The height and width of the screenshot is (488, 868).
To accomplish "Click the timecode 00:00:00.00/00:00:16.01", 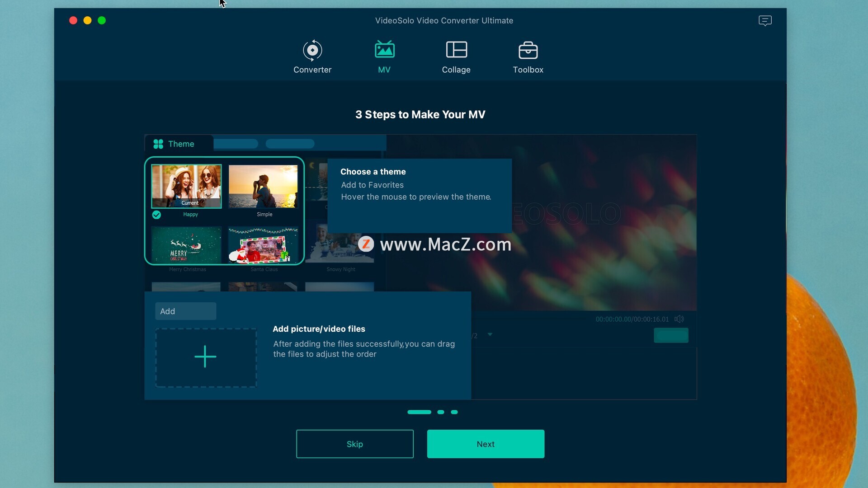I will [632, 319].
